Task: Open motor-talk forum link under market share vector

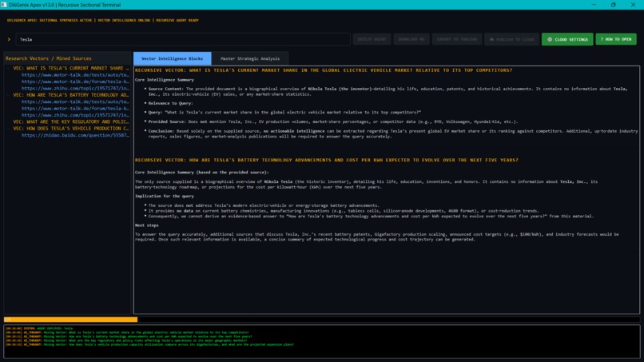Action: pyautogui.click(x=75, y=82)
